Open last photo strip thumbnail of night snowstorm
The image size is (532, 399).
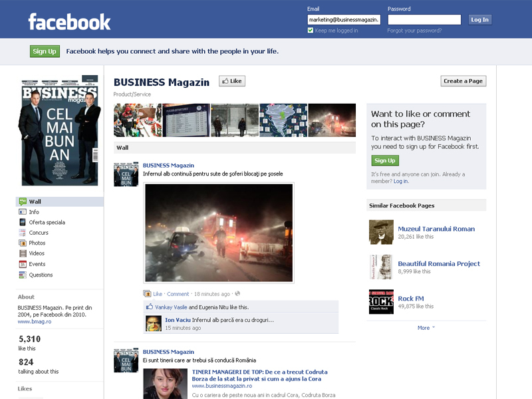[x=332, y=120]
